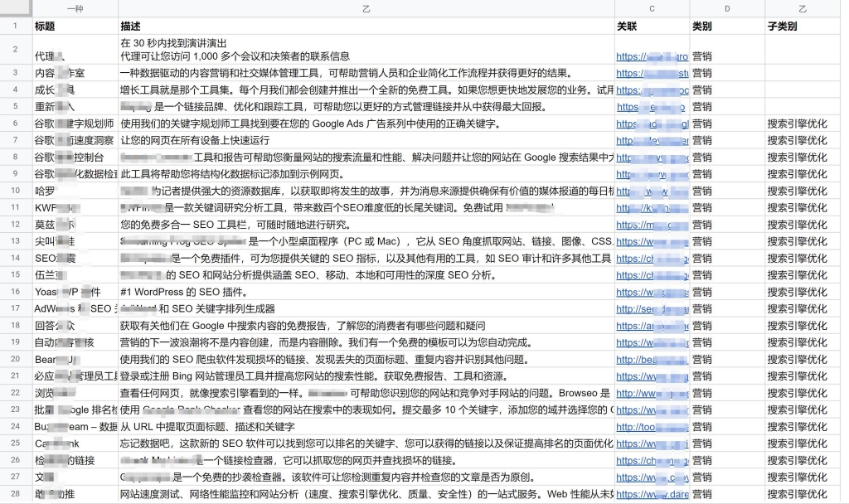Viewport: 849px width, 504px height.
Task: Select row number 28
Action: coord(15,494)
